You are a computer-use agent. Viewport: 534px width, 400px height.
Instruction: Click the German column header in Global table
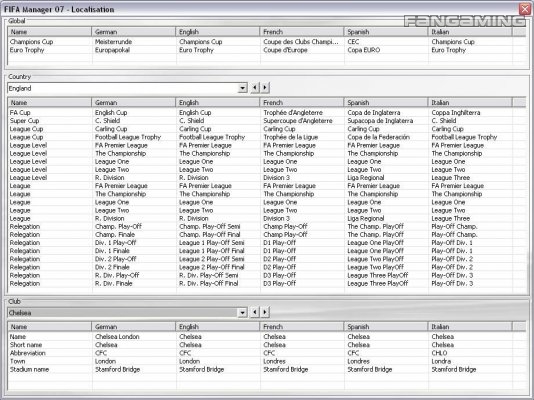click(x=134, y=32)
